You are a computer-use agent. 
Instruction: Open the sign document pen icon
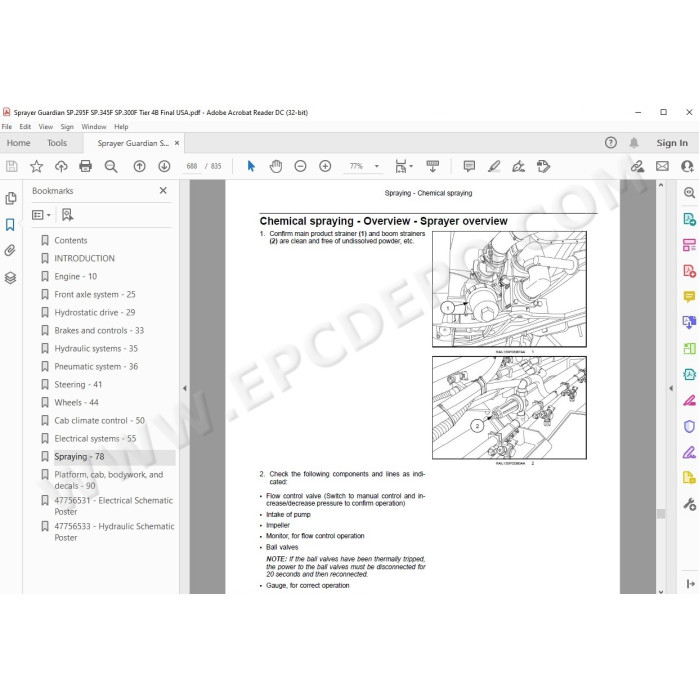coord(518,167)
